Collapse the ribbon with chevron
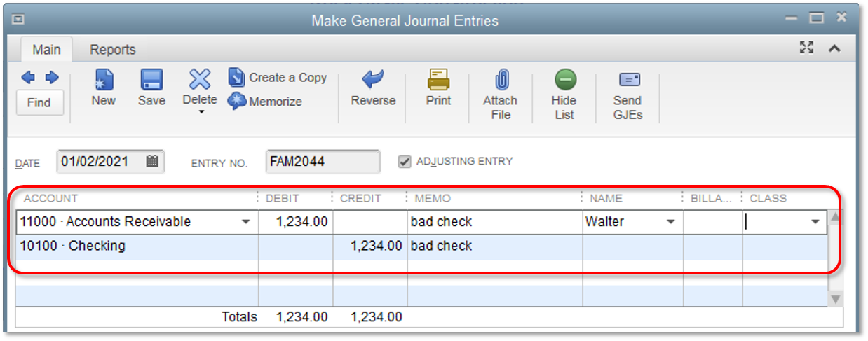The width and height of the screenshot is (868, 341). coord(834,48)
